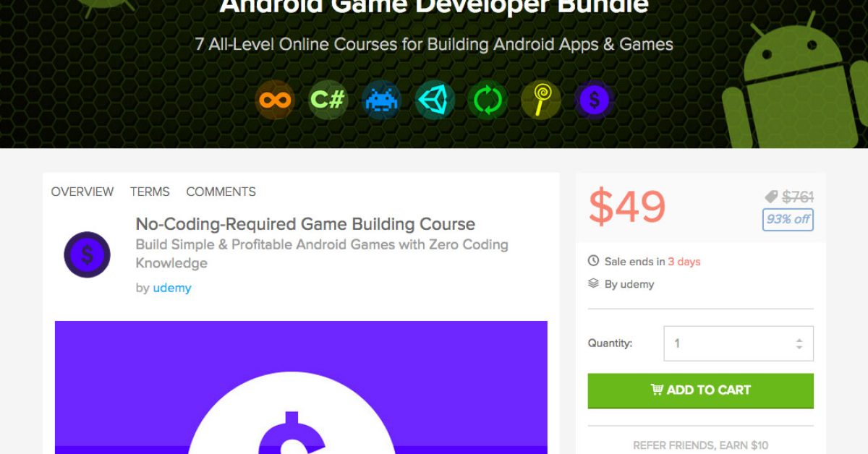Increase quantity with the stepper up arrow
Image resolution: width=868 pixels, height=454 pixels.
(x=799, y=340)
